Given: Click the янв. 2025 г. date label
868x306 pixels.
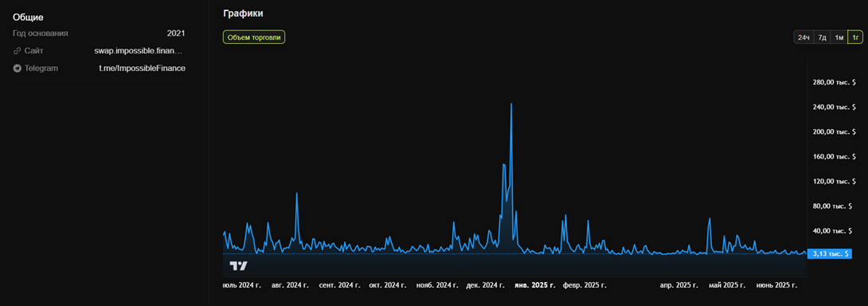Looking at the screenshot, I should (535, 285).
